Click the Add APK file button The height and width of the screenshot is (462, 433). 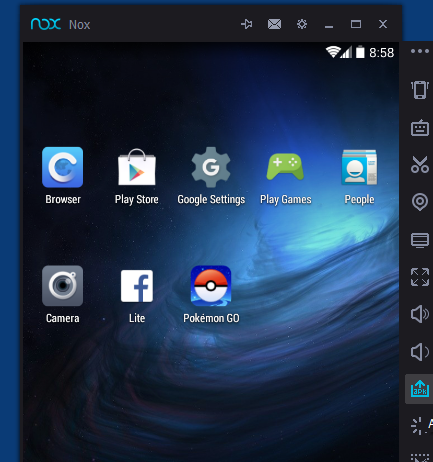[x=420, y=389]
